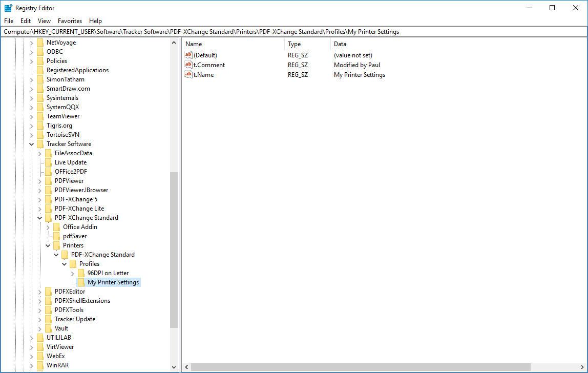Expand the PDF-XChange Lite key

click(x=40, y=209)
